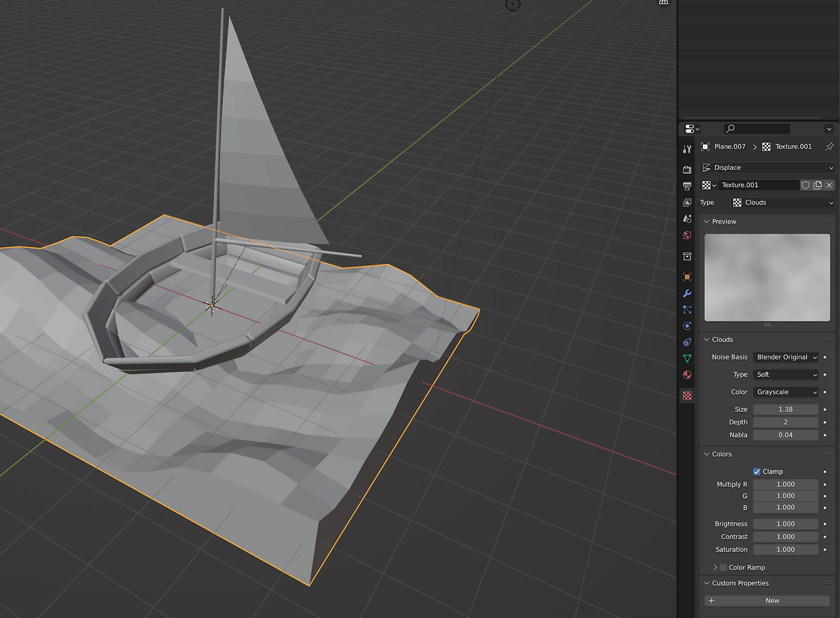The image size is (840, 618).
Task: Open the Material properties tab
Action: click(x=687, y=375)
